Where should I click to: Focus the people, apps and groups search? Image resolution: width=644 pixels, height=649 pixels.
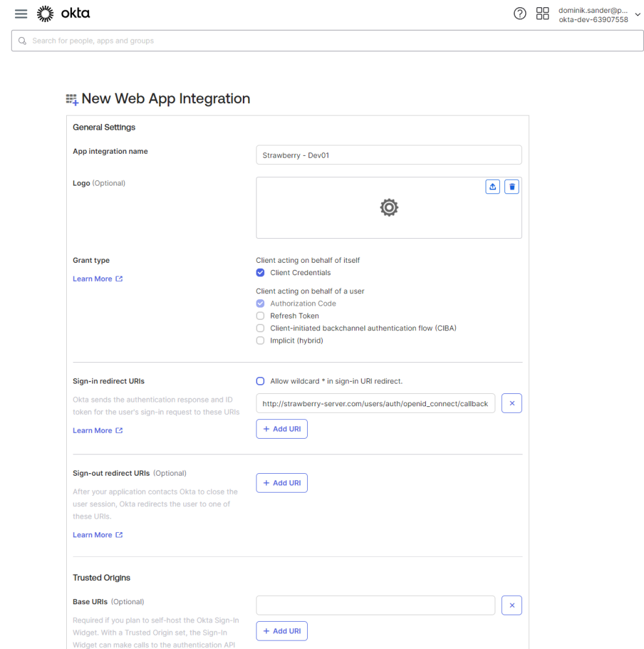pyautogui.click(x=327, y=41)
